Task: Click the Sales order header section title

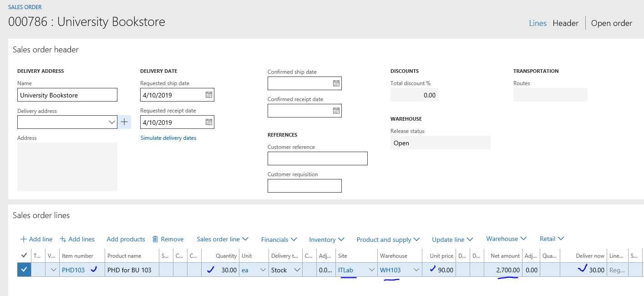Action: click(x=46, y=50)
